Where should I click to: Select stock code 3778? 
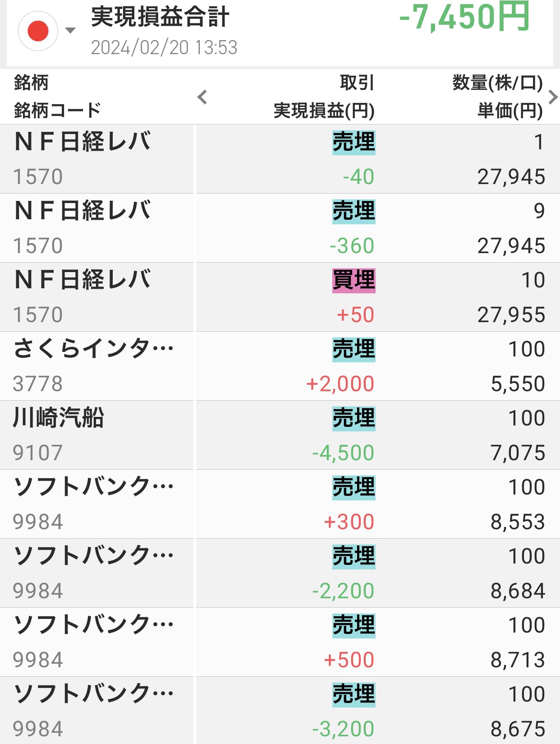(38, 384)
